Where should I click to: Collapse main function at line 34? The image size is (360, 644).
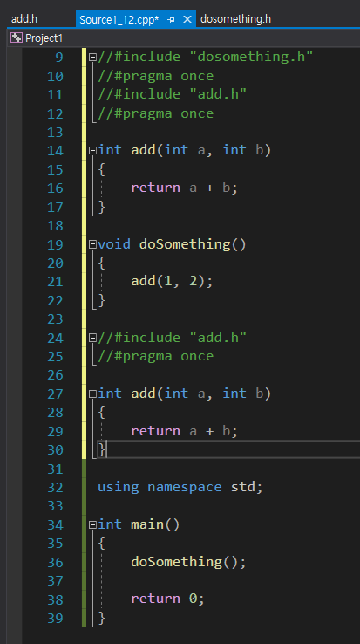[92, 525]
